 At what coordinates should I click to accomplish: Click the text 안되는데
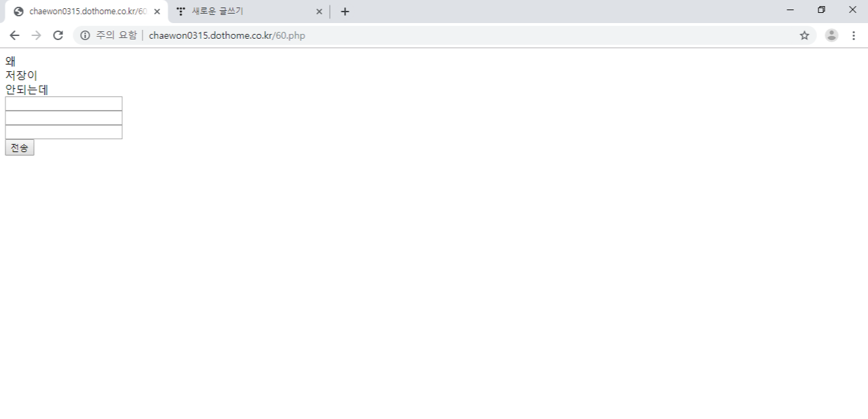coord(26,90)
